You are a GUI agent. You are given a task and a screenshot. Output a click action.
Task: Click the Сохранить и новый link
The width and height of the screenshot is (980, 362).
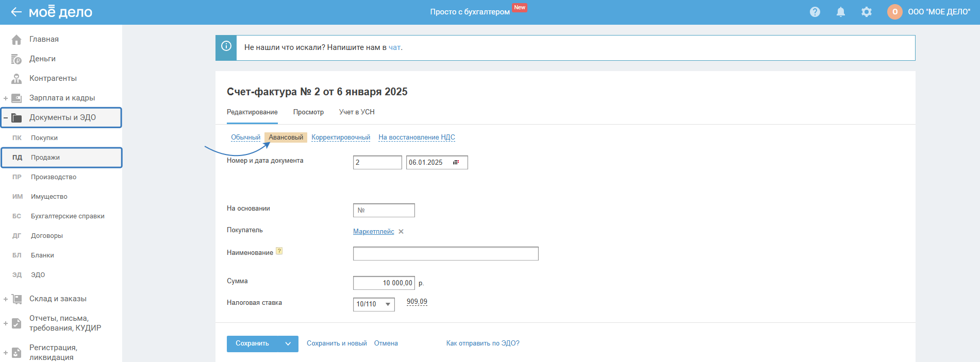tap(337, 343)
